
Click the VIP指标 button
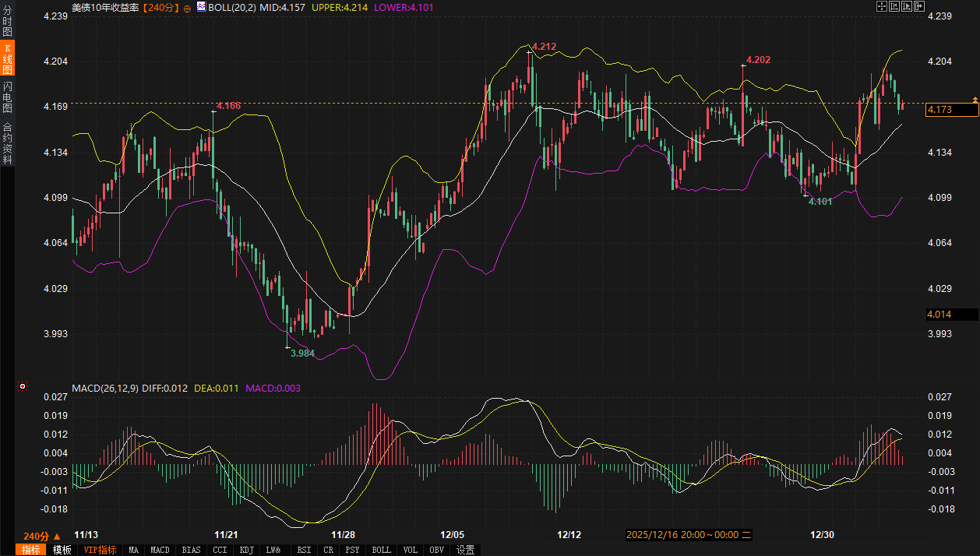(x=100, y=550)
